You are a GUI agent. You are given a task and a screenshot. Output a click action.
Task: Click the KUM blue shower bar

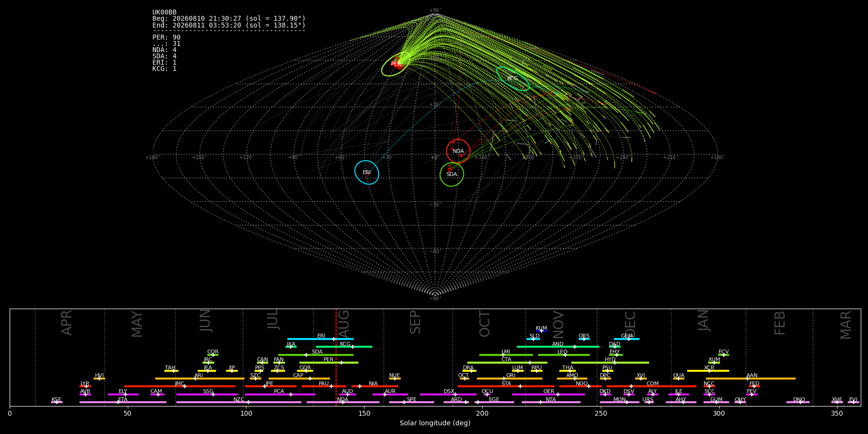(x=542, y=331)
